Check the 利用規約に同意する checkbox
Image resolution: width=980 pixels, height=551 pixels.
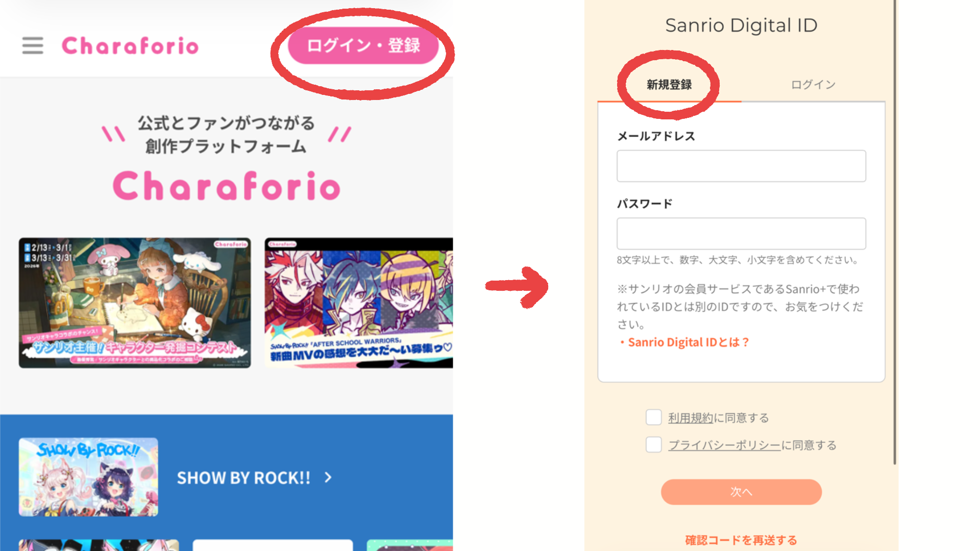tap(654, 417)
